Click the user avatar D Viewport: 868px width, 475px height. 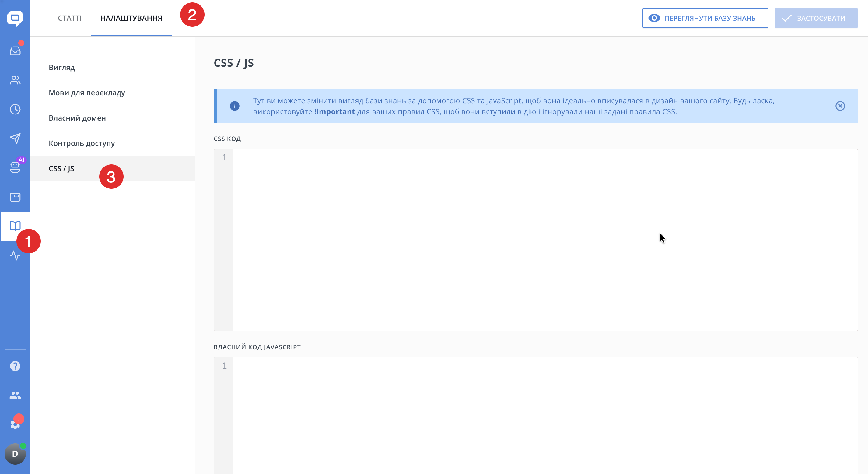(x=15, y=454)
